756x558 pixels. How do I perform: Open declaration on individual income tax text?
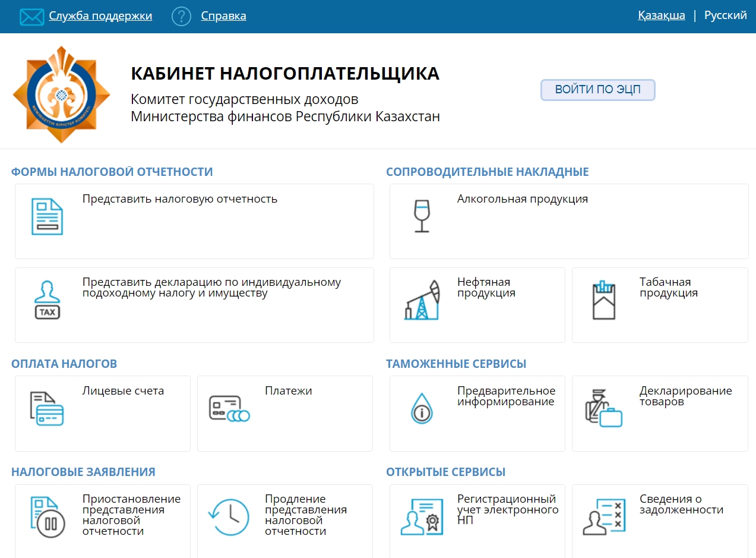pos(212,288)
